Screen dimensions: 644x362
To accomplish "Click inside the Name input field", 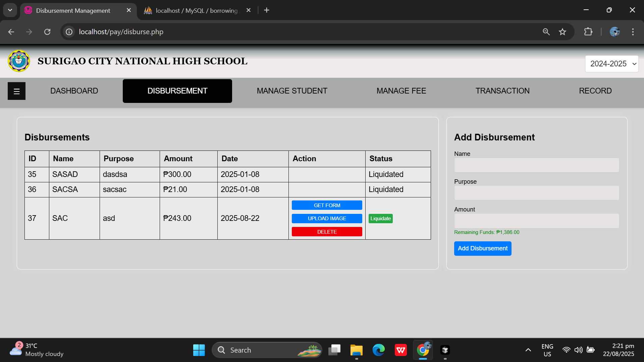I will (536, 165).
